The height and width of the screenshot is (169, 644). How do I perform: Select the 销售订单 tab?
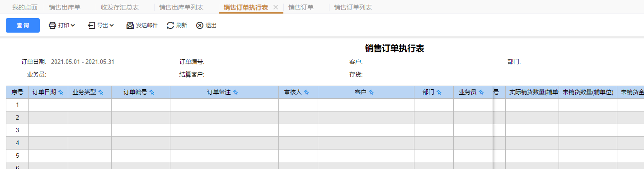(x=301, y=7)
